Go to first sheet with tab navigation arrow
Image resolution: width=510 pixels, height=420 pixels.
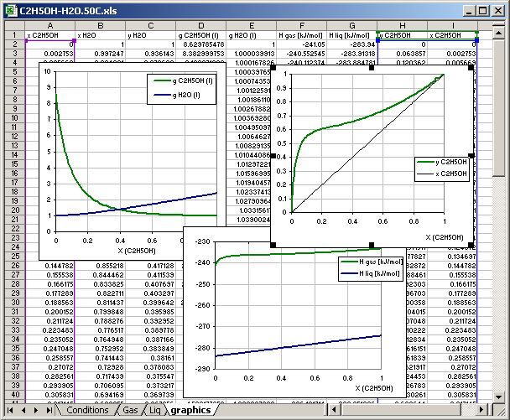[x=11, y=410]
